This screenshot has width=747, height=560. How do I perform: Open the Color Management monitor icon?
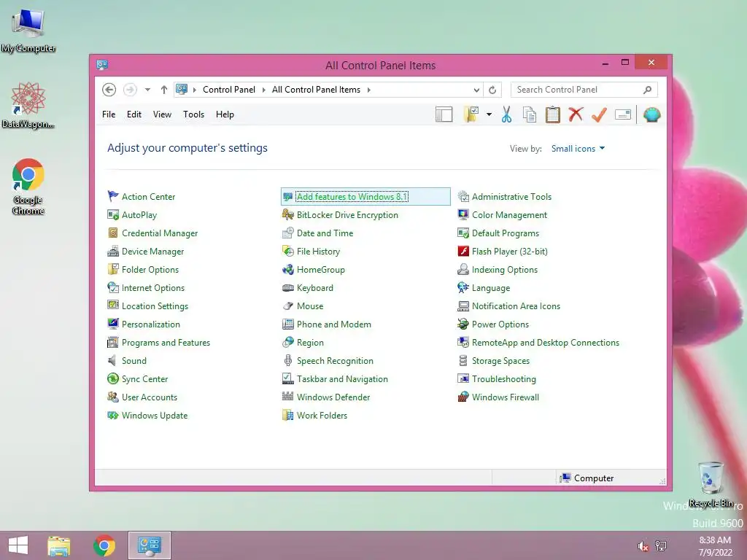(463, 215)
